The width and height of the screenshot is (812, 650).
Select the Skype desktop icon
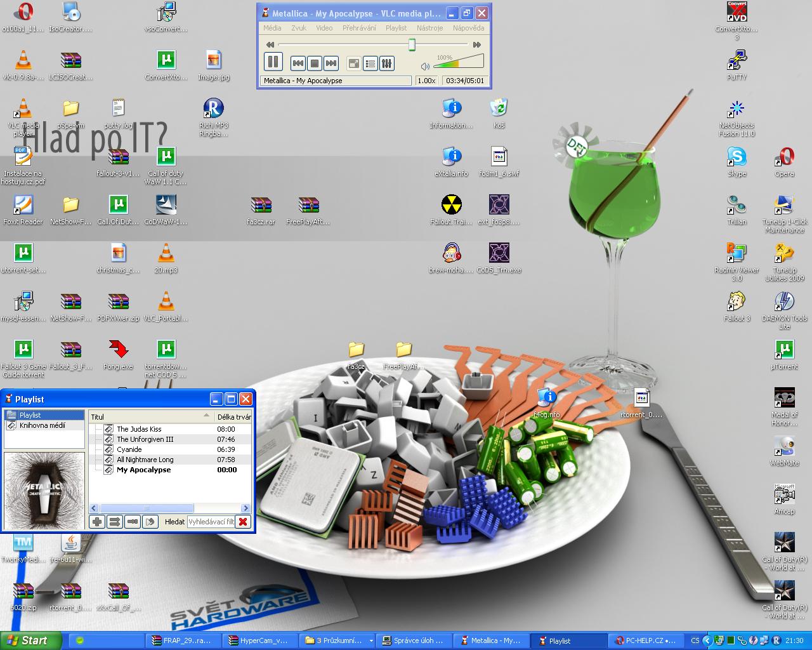(737, 162)
